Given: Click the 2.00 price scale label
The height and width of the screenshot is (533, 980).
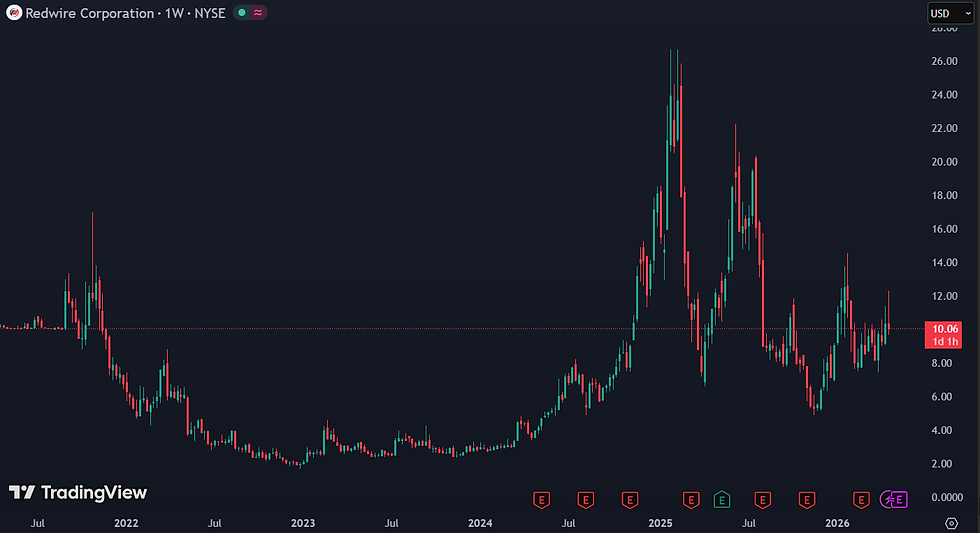Looking at the screenshot, I should (x=941, y=464).
